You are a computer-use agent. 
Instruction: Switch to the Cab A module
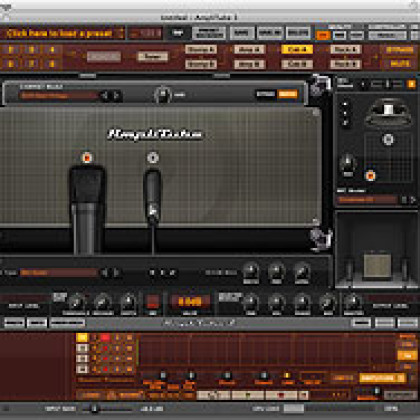pos(297,49)
